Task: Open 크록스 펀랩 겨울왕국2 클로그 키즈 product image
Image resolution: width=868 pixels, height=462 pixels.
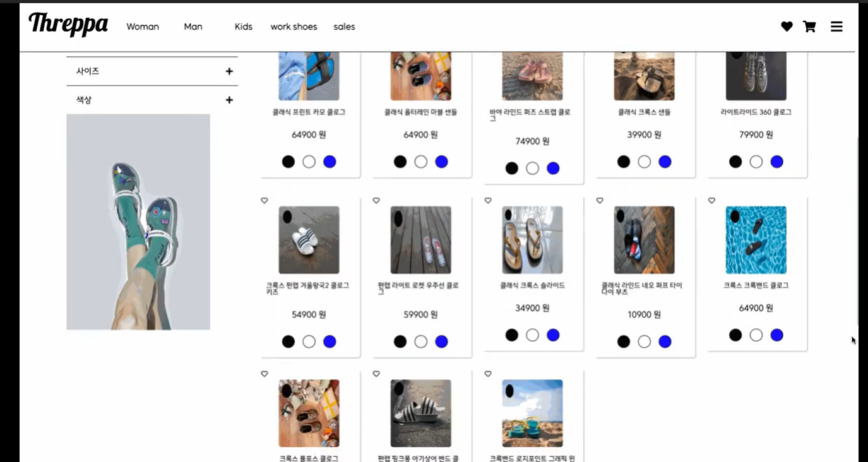Action: click(x=309, y=240)
